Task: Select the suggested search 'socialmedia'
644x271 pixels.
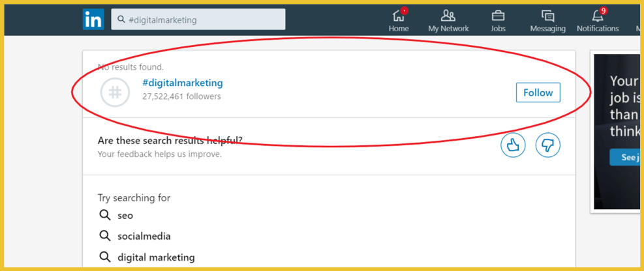Action: pyautogui.click(x=144, y=236)
